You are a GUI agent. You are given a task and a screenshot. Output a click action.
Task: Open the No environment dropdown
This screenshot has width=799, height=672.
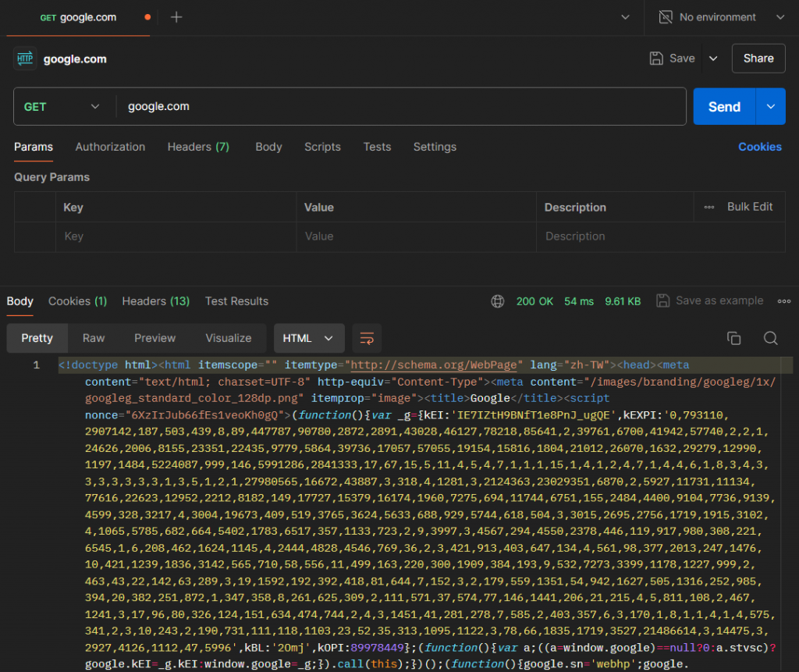click(721, 17)
